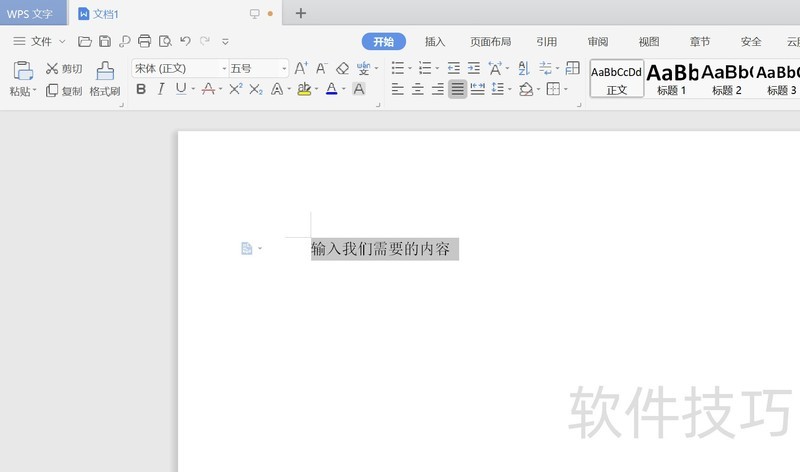800x472 pixels.
Task: Switch to the 插入 tab
Action: tap(435, 41)
